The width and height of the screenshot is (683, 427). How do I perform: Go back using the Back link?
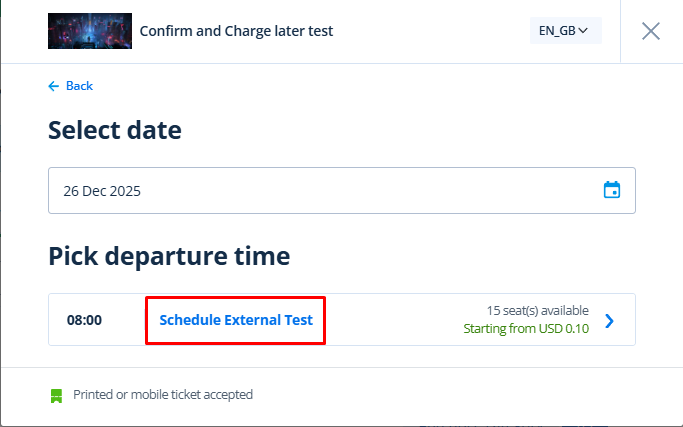(78, 86)
